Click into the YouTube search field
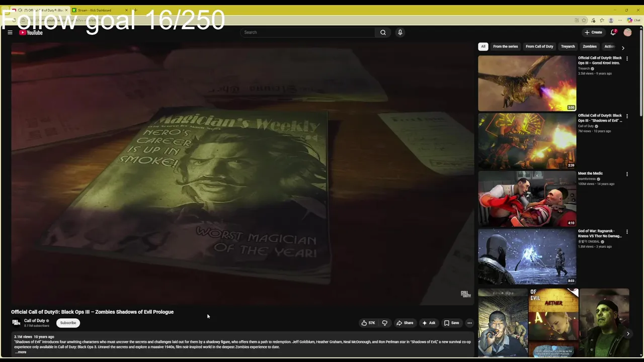This screenshot has height=362, width=644. [307, 32]
